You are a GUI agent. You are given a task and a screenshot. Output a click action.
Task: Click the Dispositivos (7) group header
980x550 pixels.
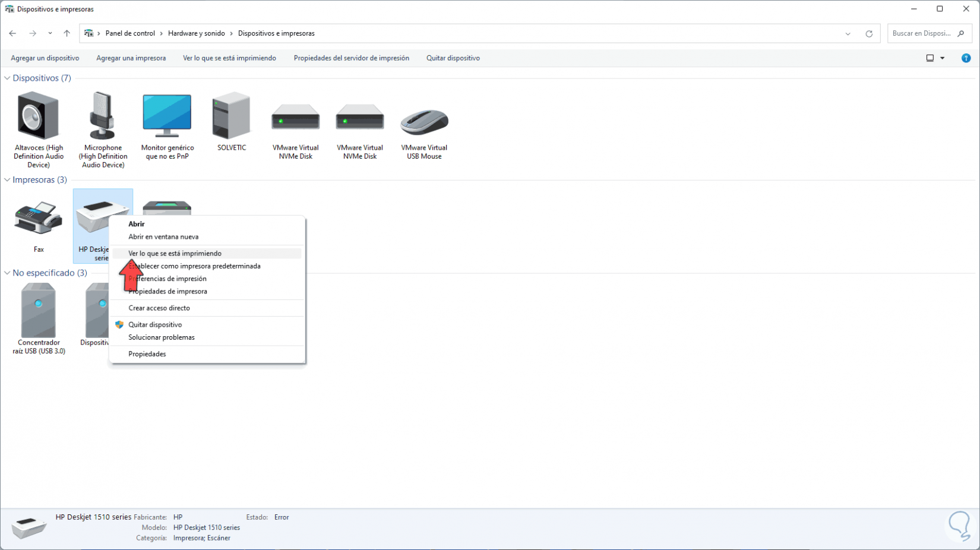[x=42, y=78]
